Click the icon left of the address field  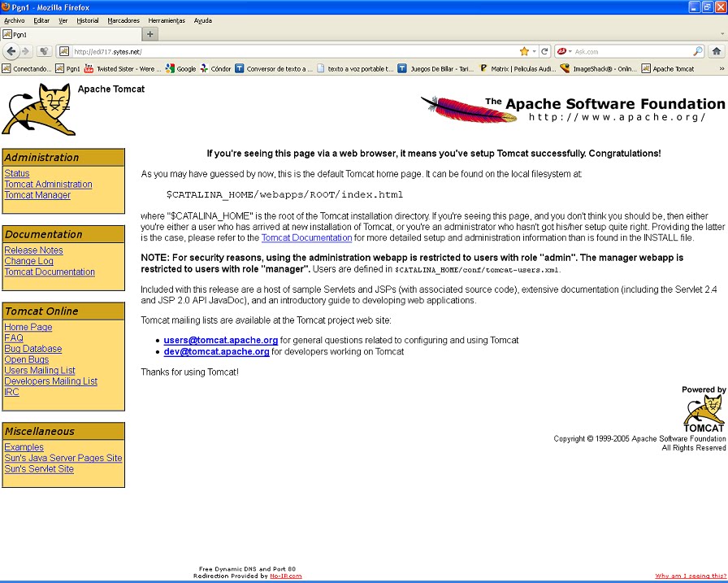click(44, 51)
